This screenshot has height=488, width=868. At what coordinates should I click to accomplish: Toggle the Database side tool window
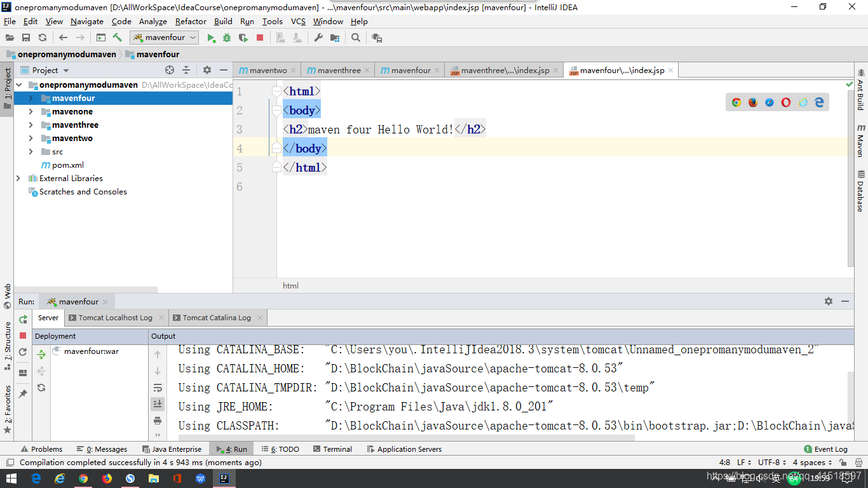(860, 191)
